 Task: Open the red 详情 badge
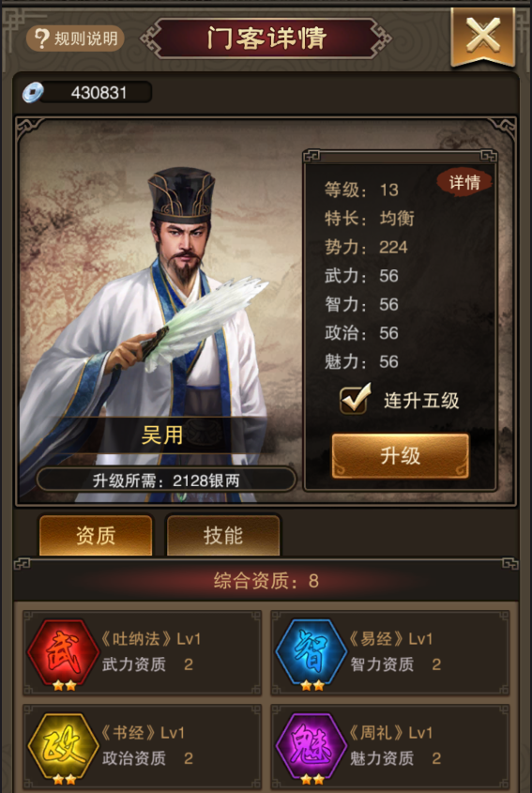(x=464, y=182)
